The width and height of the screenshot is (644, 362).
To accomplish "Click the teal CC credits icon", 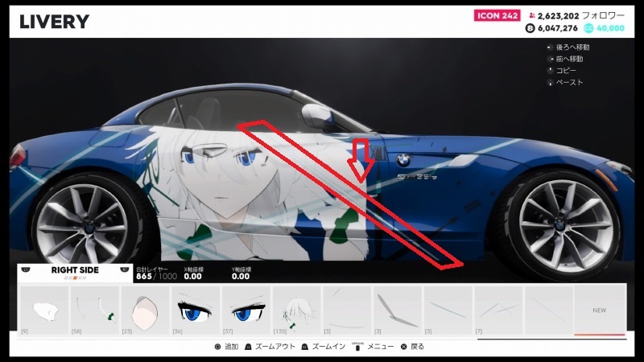I will (x=588, y=28).
